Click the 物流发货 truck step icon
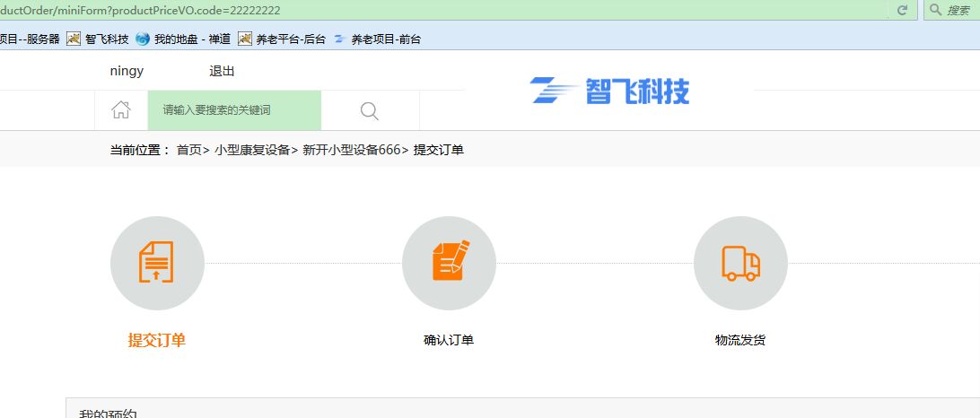Screen dimensions: 980x418 click(x=740, y=263)
